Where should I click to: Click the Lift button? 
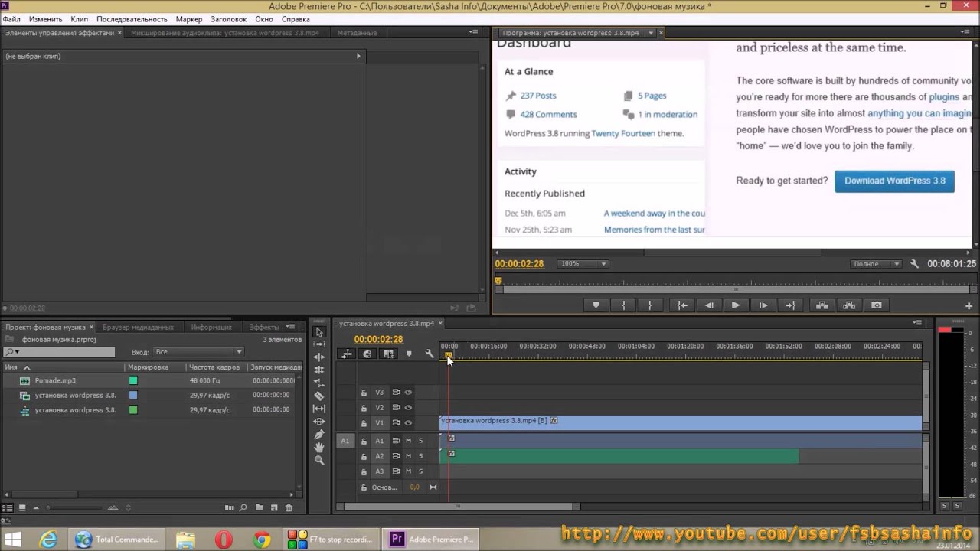[x=822, y=305]
